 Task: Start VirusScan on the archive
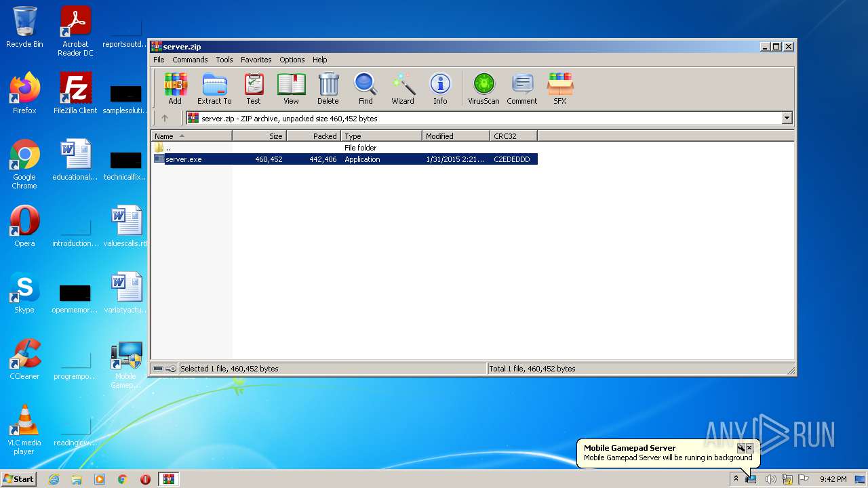pos(484,89)
